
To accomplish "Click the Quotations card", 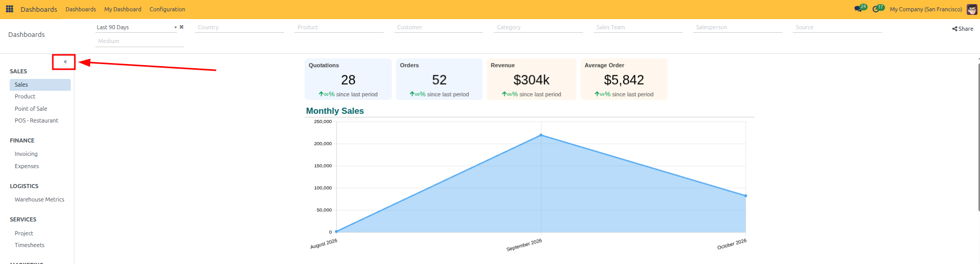I will click(348, 79).
